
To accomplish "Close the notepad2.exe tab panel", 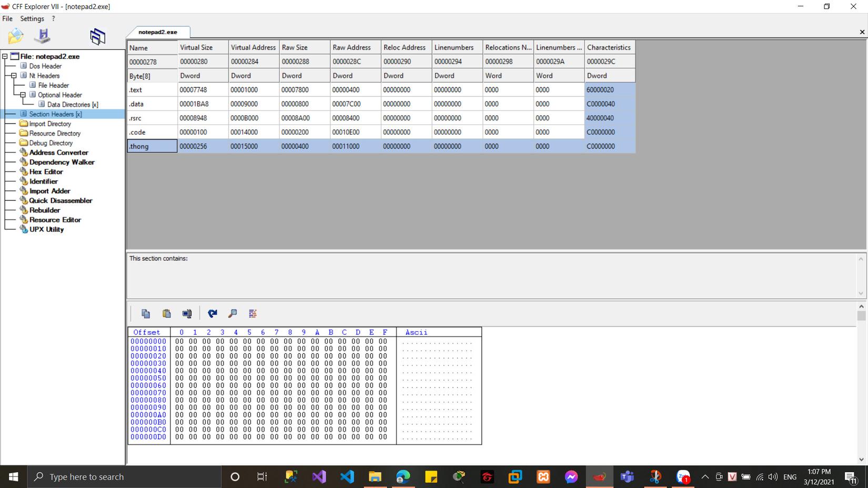I will 862,32.
